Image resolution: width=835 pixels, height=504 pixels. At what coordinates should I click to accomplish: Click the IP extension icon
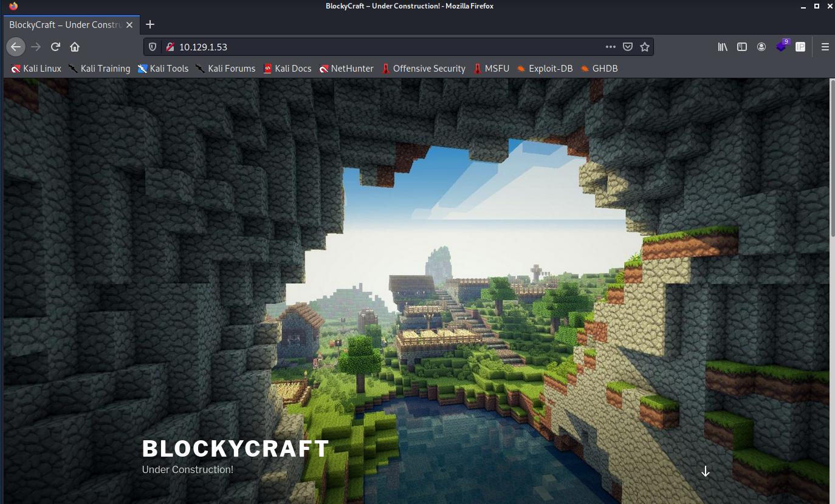click(800, 47)
